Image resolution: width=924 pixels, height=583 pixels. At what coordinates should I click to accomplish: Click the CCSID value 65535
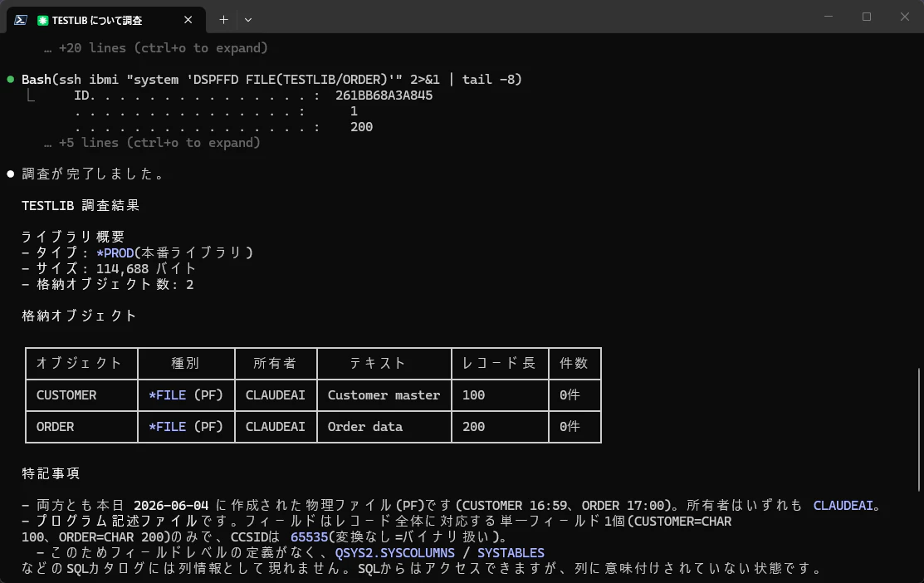point(309,537)
